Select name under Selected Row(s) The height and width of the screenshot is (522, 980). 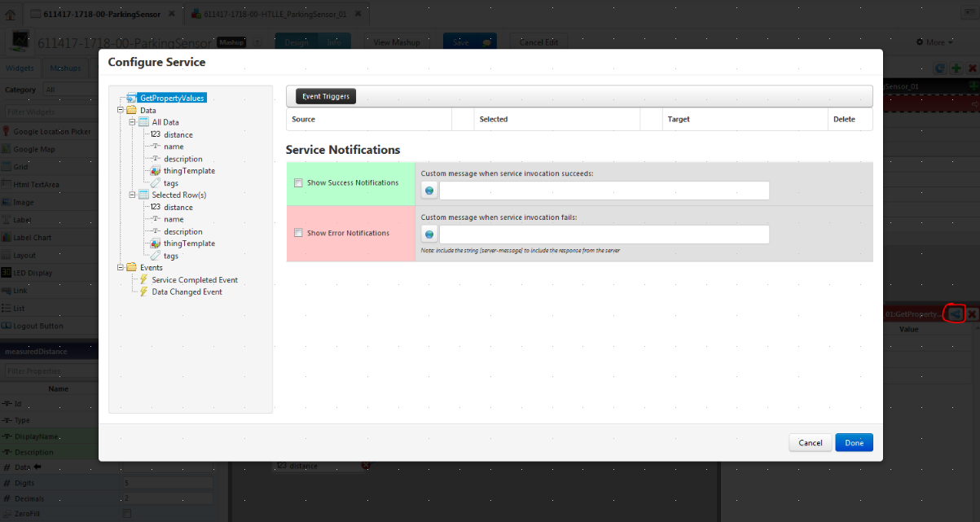pos(174,219)
